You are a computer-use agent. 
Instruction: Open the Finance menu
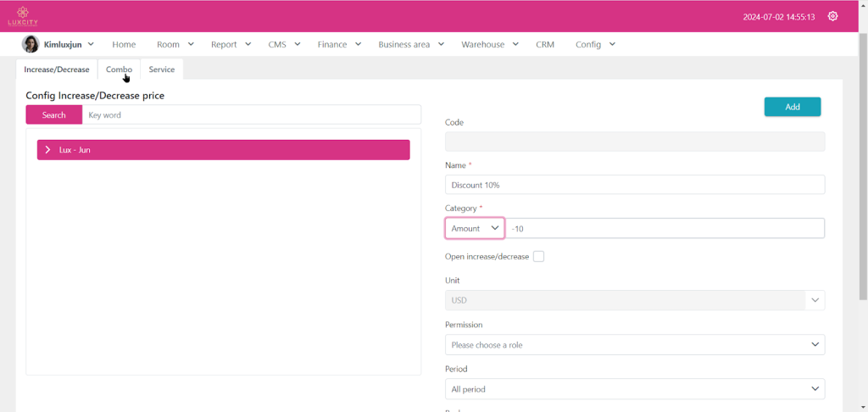pyautogui.click(x=339, y=44)
